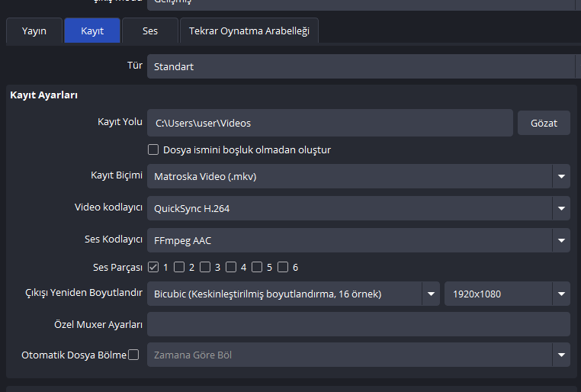The height and width of the screenshot is (392, 581).
Task: Enable audio track 2 checkbox
Action: 179,267
